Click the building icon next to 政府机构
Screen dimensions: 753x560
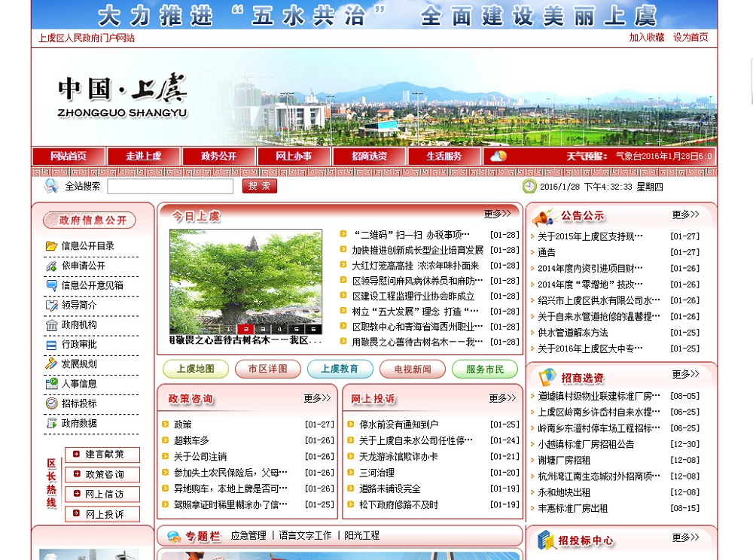coord(51,325)
